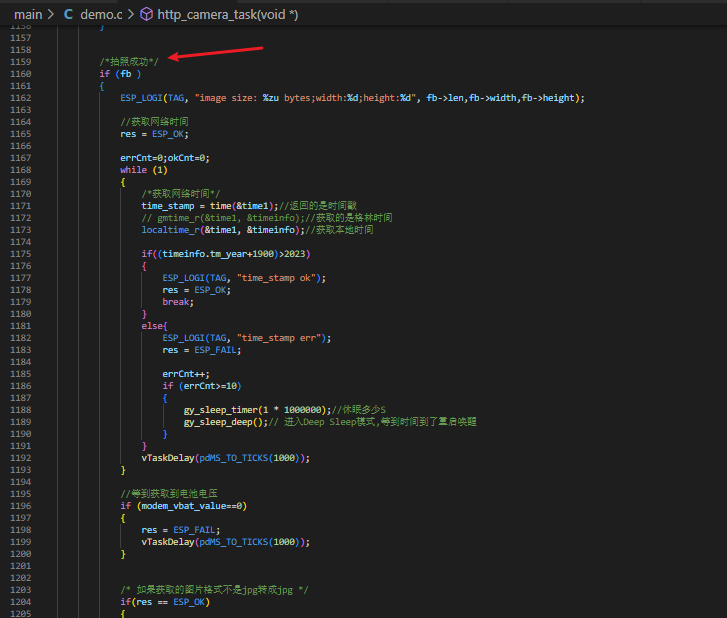Click 'if(res == ESP_OK)' on line 1204

(x=165, y=602)
